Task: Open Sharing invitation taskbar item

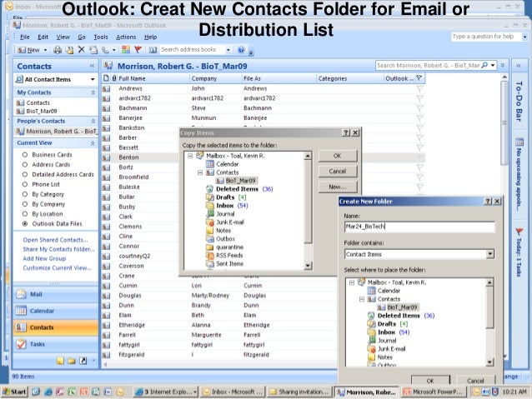Action: point(299,392)
